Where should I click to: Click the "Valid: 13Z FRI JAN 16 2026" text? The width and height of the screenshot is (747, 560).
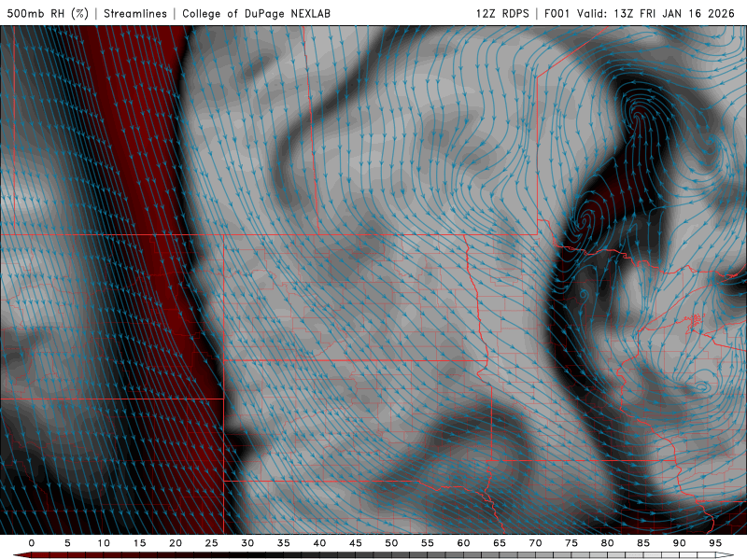655,13
